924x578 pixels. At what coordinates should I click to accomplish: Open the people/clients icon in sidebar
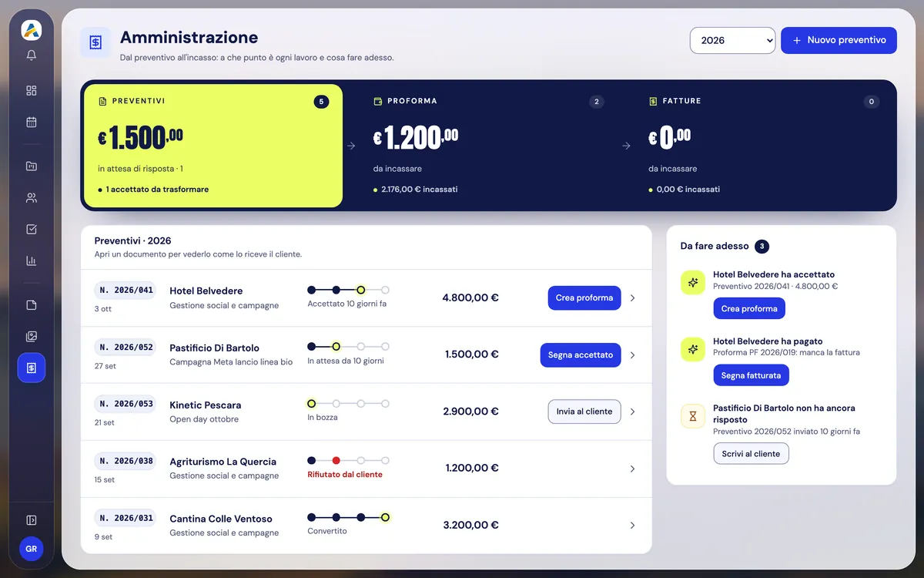pos(32,197)
